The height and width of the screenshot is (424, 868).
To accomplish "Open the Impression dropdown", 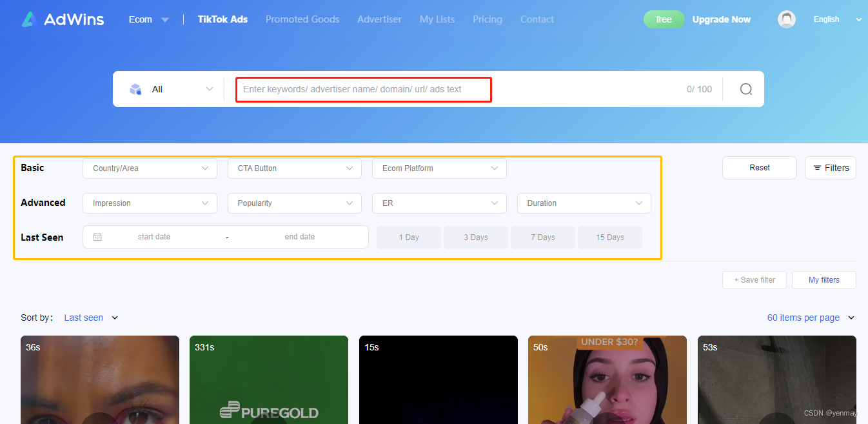I will point(150,203).
